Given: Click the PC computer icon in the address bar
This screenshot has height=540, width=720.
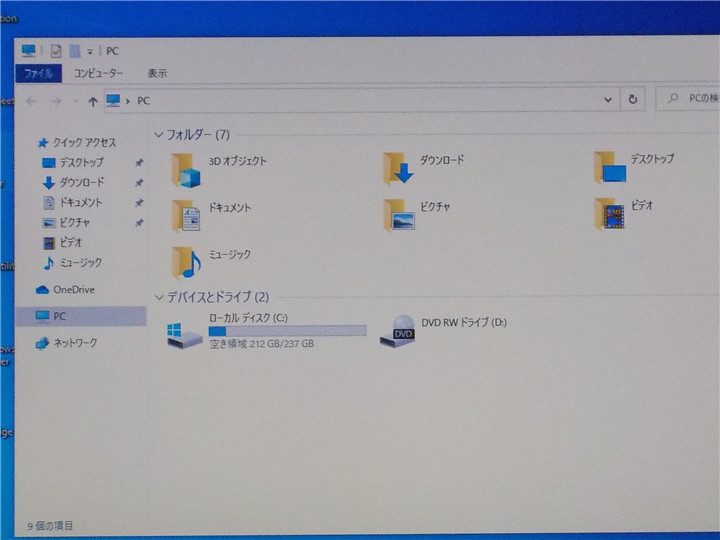Looking at the screenshot, I should [113, 100].
